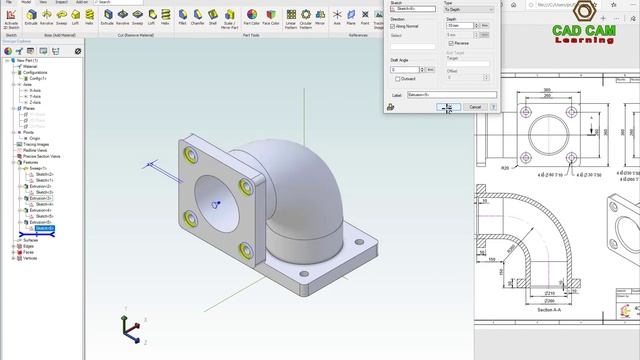Viewport: 640px width, 360px height.
Task: Click the Depth input field
Action: tap(460, 25)
